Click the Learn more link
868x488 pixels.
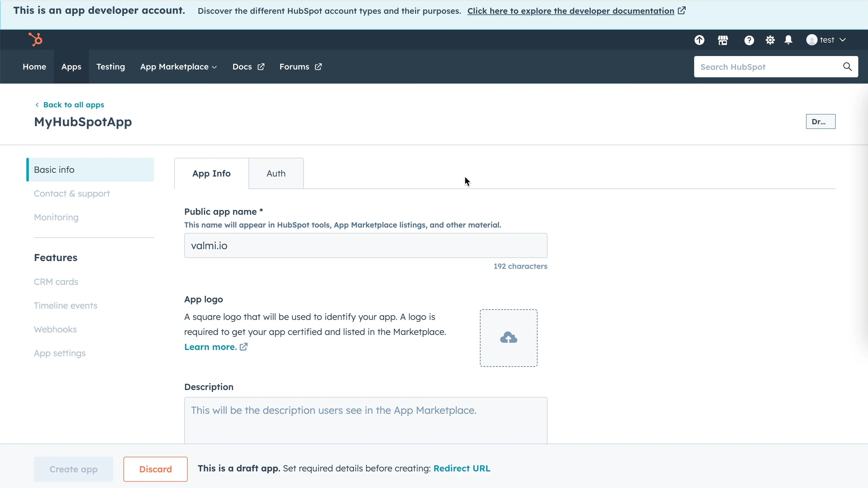pos(210,347)
